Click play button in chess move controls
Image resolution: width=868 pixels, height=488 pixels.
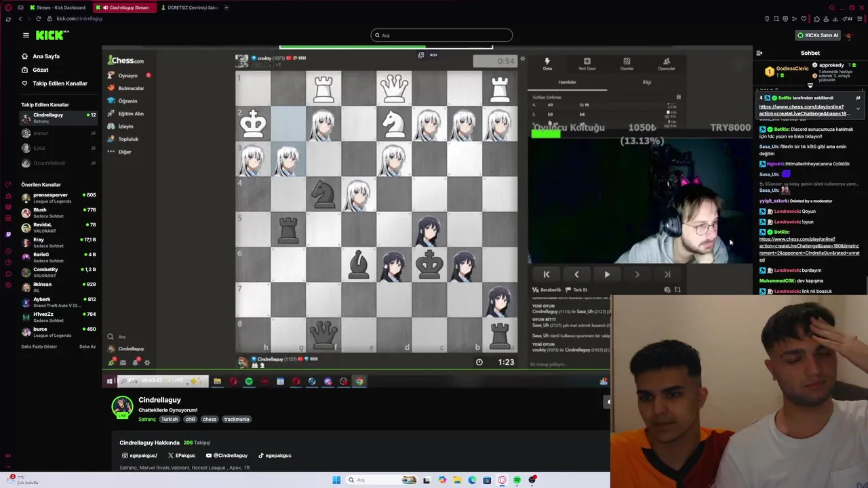pyautogui.click(x=607, y=274)
